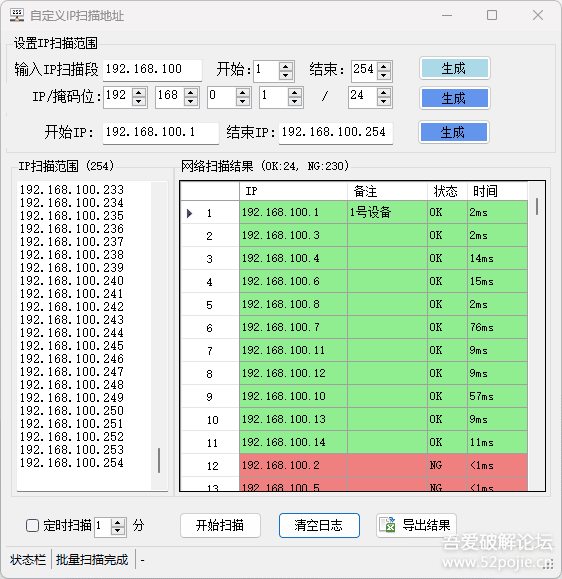This screenshot has width=562, height=579.
Task: Select 192.168.100.250 in scan range list
Action: 72,411
